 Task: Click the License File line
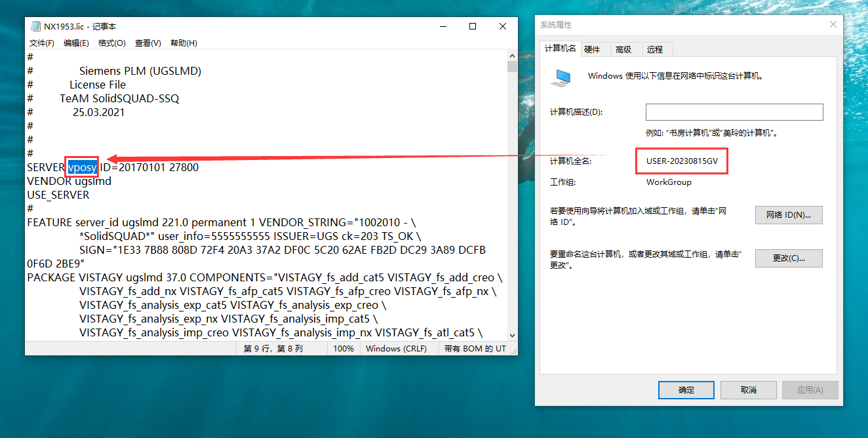98,85
